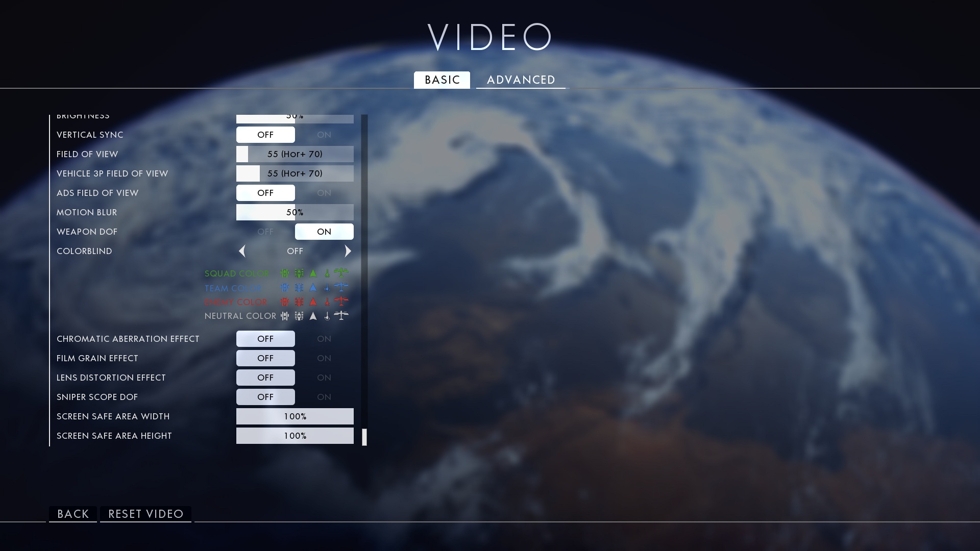Image resolution: width=980 pixels, height=551 pixels.
Task: Click the Colorblind setting label
Action: click(x=84, y=251)
